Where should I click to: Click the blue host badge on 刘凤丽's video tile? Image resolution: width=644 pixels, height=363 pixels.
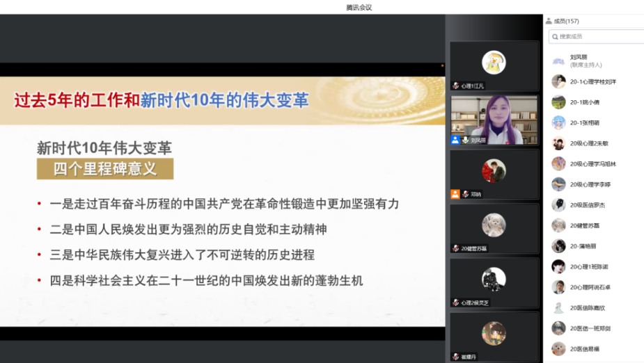click(455, 140)
